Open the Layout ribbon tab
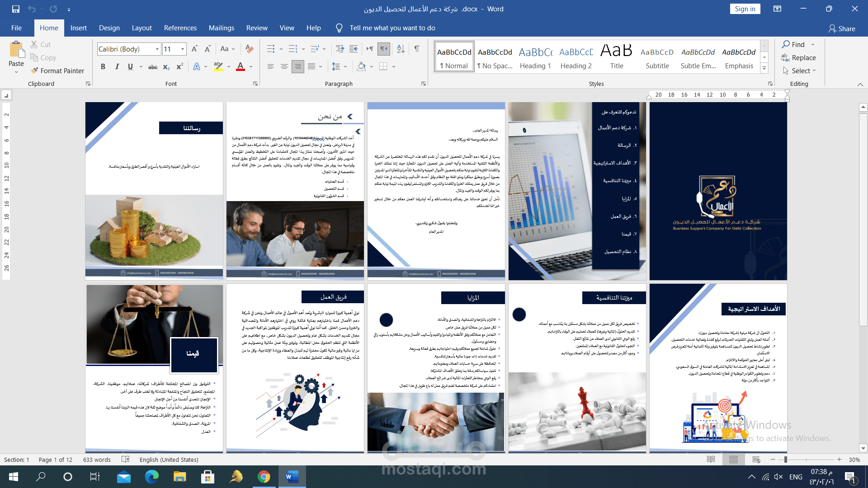The height and width of the screenshot is (488, 868). coord(142,28)
